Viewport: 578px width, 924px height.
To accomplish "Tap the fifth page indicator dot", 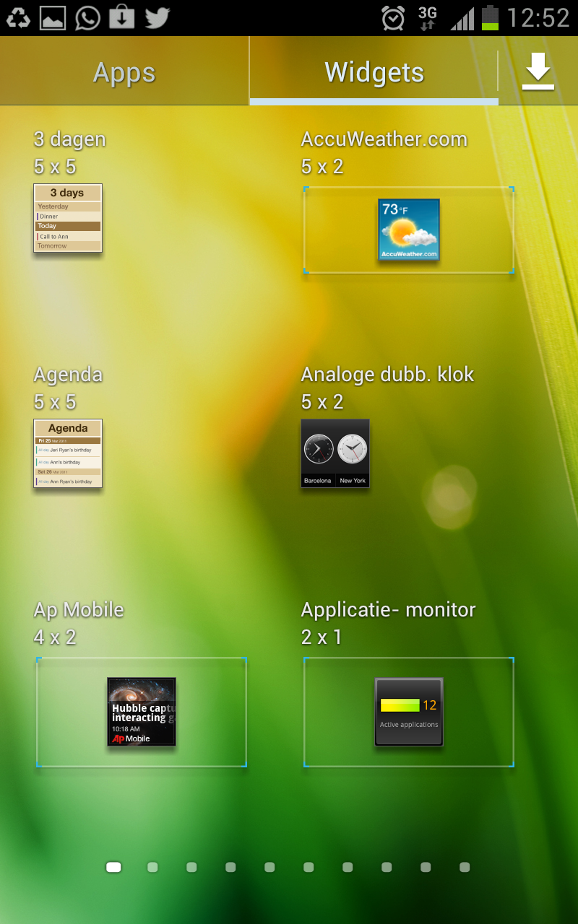I will click(x=269, y=867).
